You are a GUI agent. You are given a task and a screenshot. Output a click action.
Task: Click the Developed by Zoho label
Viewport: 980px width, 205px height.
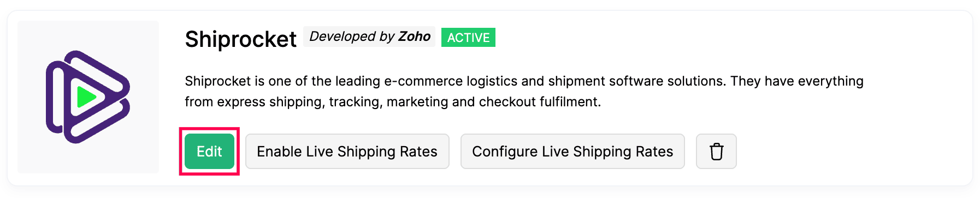point(370,37)
